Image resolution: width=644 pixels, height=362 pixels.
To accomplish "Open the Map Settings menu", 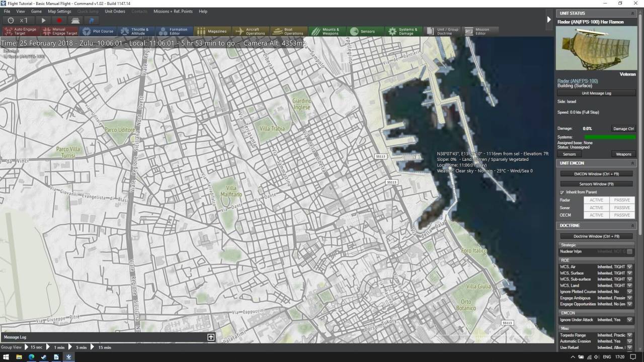I will 59,11.
